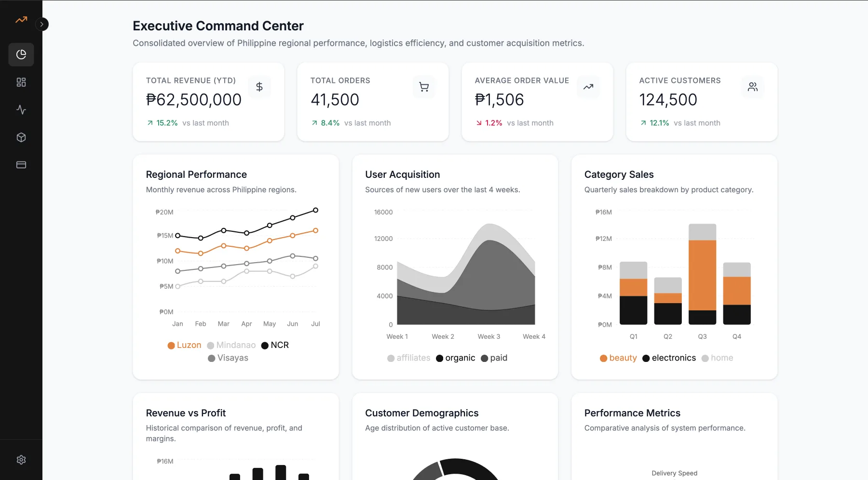Viewport: 868px width, 480px height.
Task: Click the orange trending logo icon
Action: tap(21, 20)
